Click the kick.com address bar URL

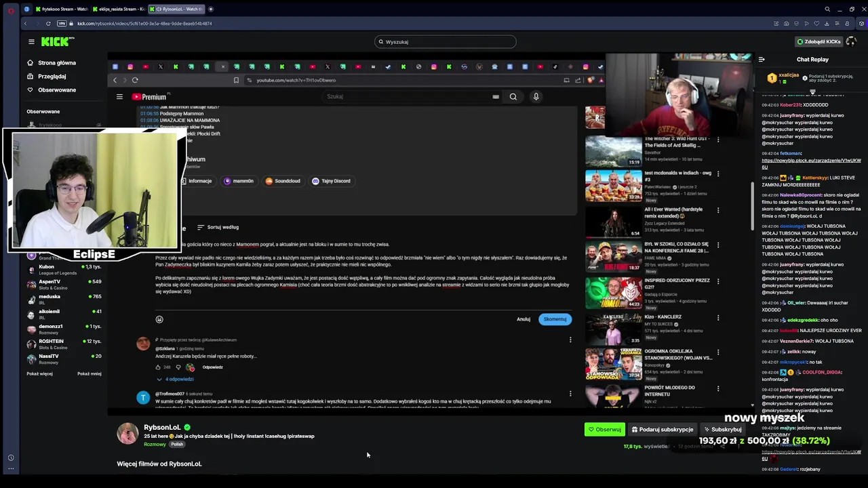(x=144, y=23)
